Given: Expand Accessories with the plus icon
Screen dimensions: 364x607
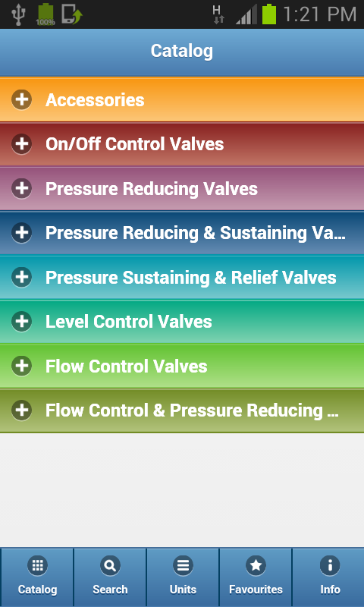Looking at the screenshot, I should point(21,100).
